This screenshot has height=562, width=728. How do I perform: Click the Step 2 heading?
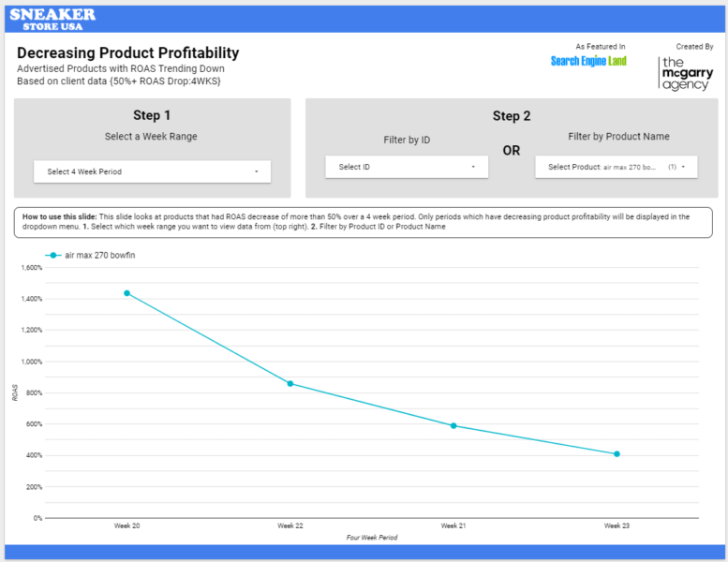(x=512, y=116)
